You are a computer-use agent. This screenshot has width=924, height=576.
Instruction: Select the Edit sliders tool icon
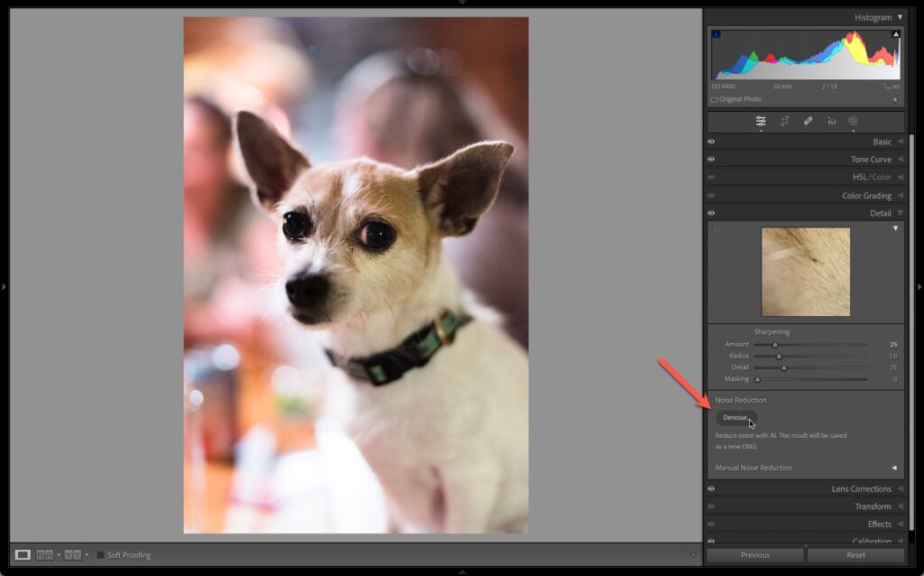[x=761, y=121]
